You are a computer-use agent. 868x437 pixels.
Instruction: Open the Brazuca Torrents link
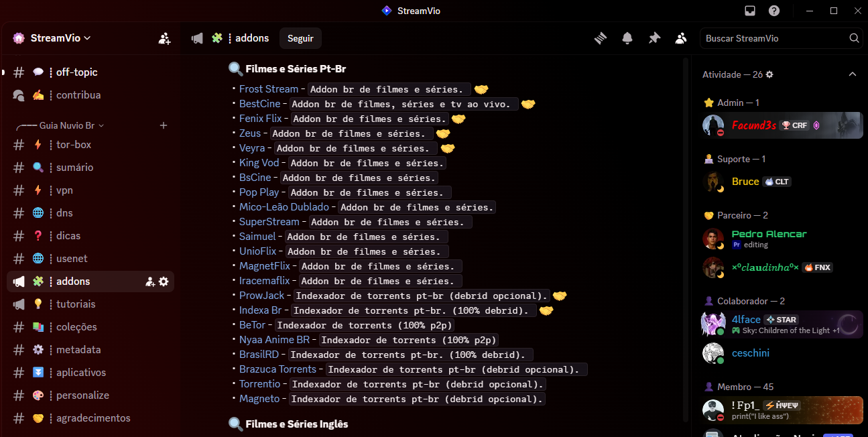pos(277,369)
